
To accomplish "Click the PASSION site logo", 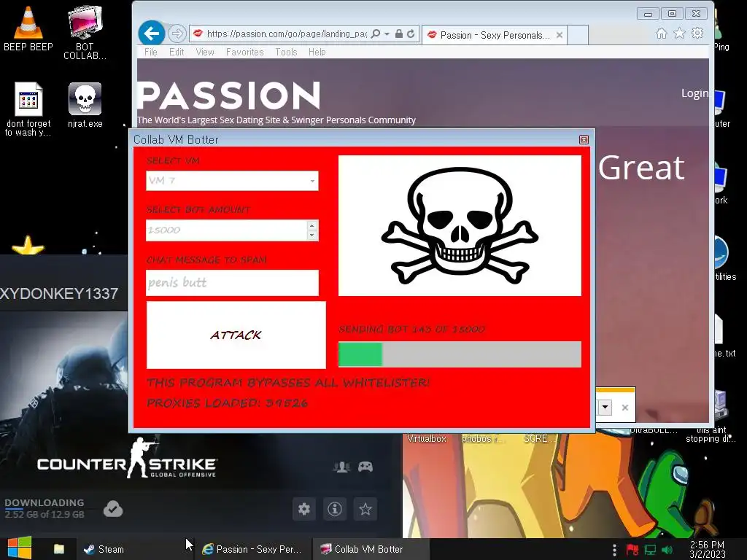I will click(228, 96).
